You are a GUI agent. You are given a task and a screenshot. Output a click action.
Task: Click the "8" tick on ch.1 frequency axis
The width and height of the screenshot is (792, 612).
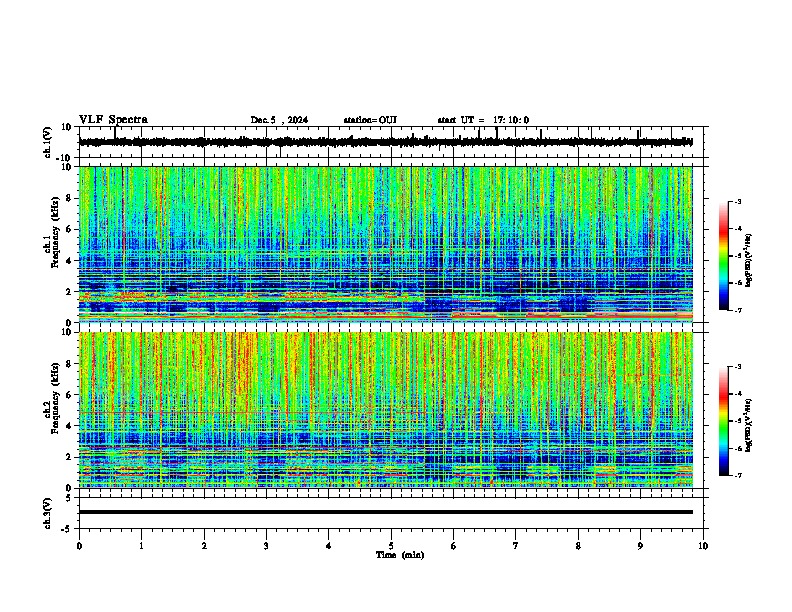[69, 198]
